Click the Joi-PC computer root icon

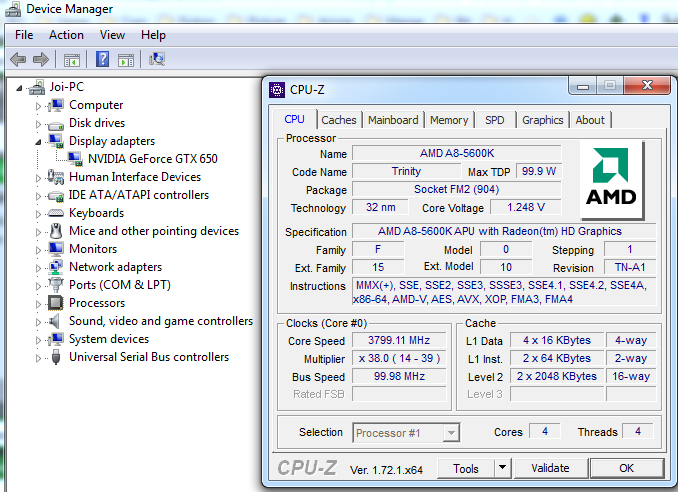click(37, 87)
